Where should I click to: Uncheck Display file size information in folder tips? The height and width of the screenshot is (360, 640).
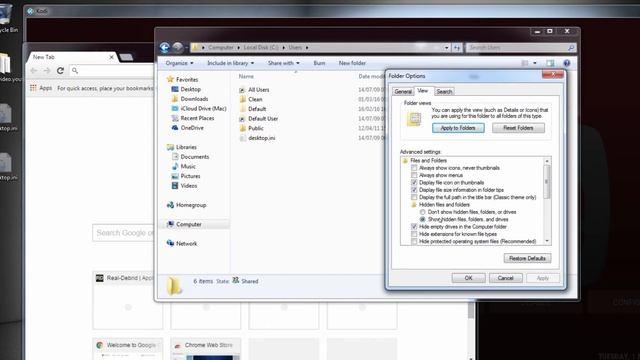[x=414, y=190]
